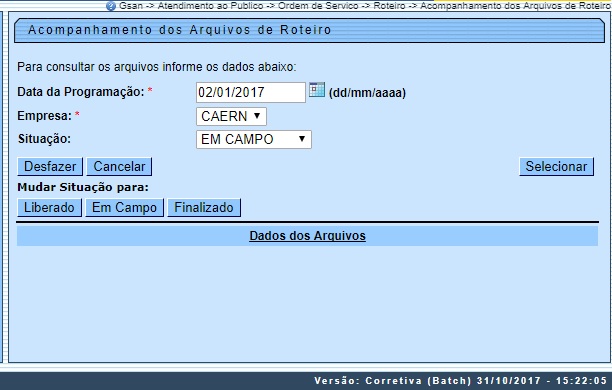Click the Empresa label

pyautogui.click(x=44, y=116)
